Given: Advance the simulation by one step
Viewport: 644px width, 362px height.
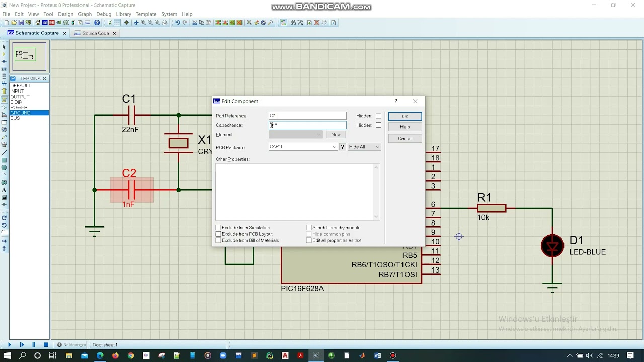Looking at the screenshot, I should (x=22, y=345).
